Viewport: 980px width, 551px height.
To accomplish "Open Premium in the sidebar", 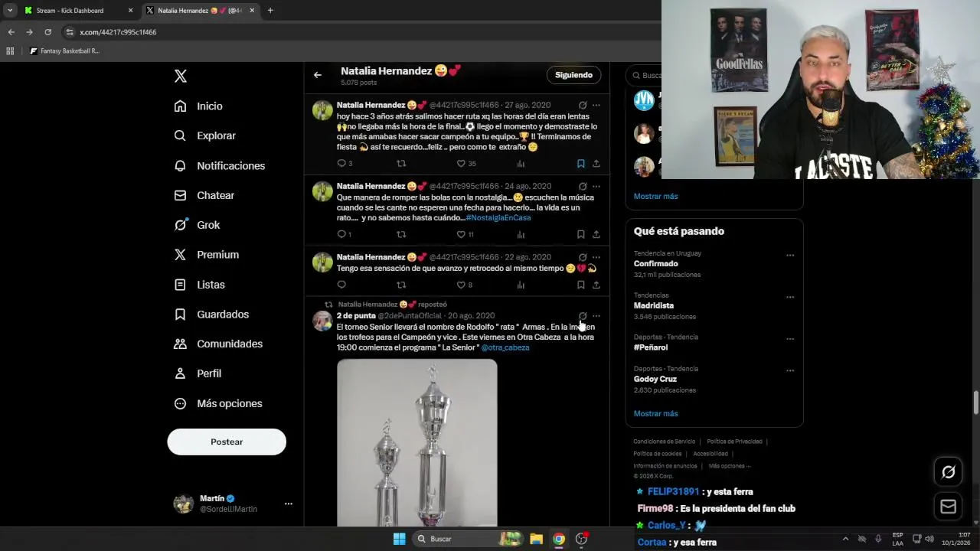I will click(x=206, y=255).
